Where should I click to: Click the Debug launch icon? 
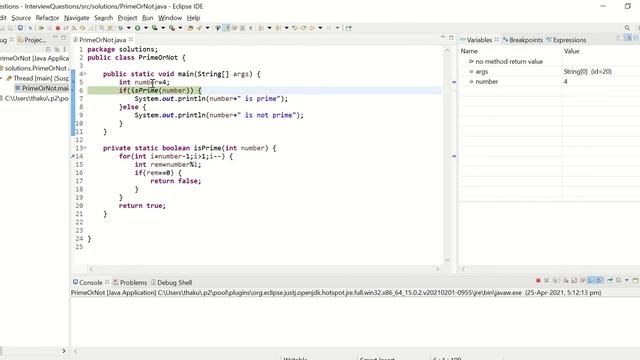click(x=121, y=28)
